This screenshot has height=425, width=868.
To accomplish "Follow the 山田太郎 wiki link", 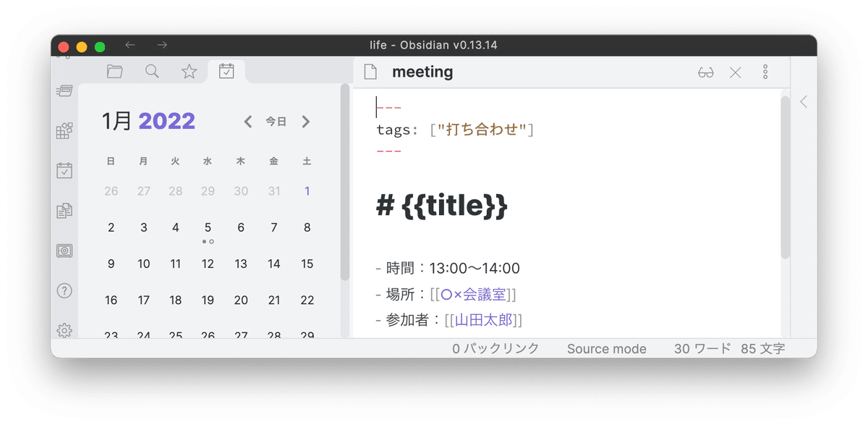I will pyautogui.click(x=483, y=319).
